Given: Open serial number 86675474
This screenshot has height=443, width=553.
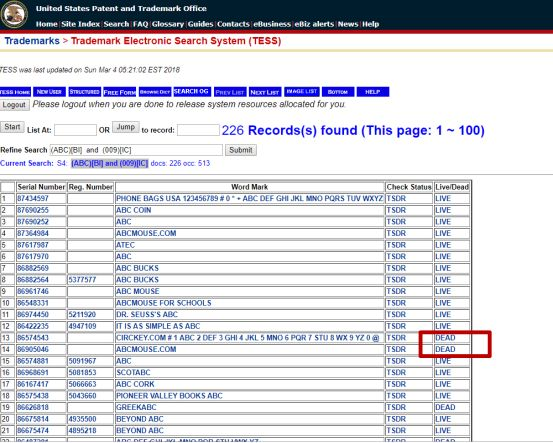Looking at the screenshot, I should tap(33, 431).
